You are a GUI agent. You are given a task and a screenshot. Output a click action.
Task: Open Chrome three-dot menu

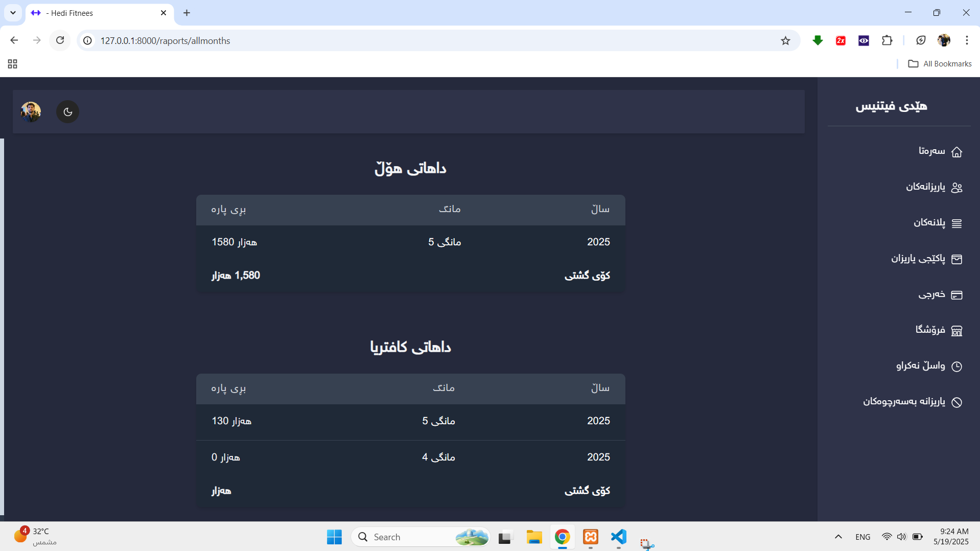(967, 40)
